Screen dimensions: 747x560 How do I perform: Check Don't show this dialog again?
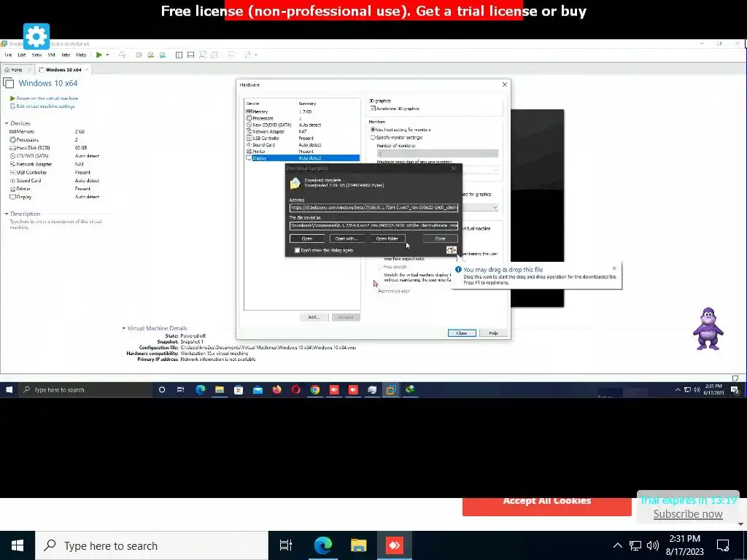click(x=298, y=250)
